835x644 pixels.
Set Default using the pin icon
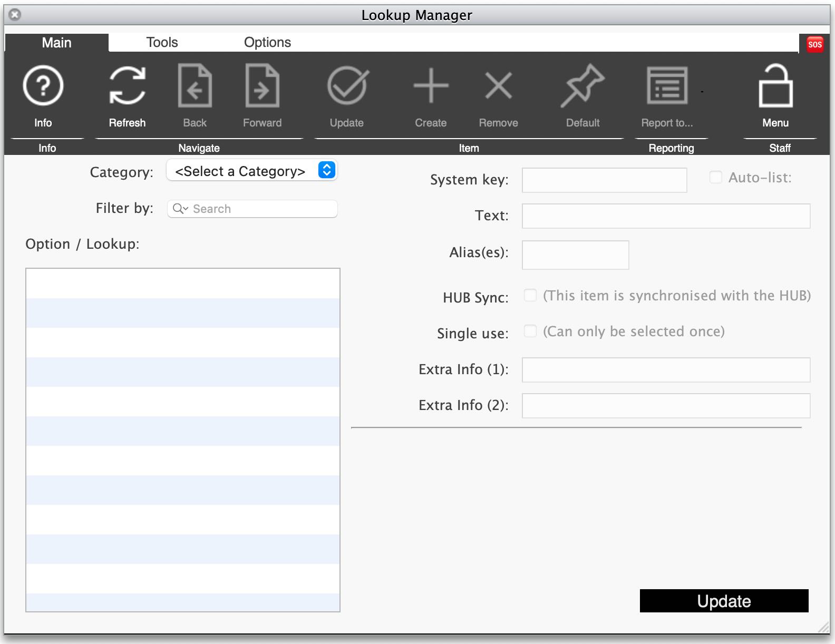(582, 85)
